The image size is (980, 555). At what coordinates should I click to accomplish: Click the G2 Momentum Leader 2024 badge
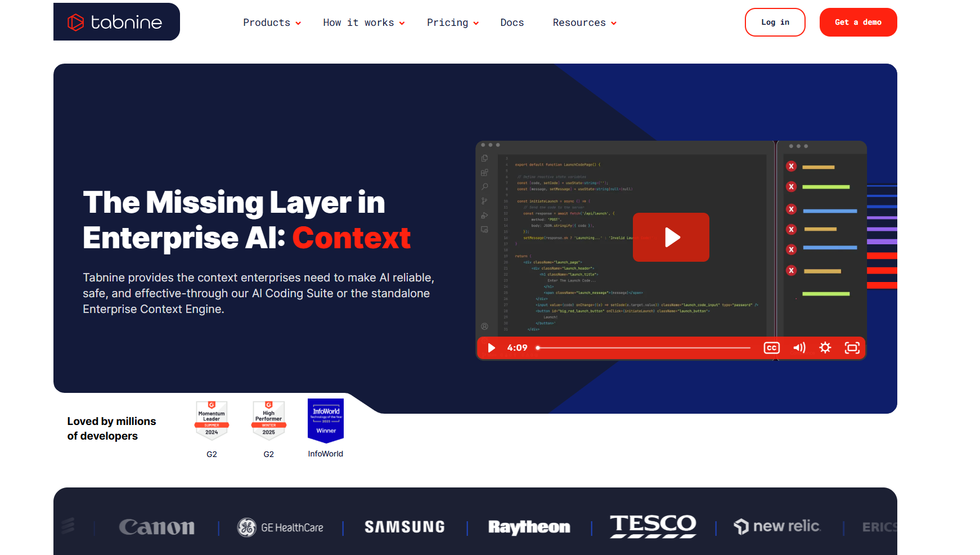click(x=212, y=420)
